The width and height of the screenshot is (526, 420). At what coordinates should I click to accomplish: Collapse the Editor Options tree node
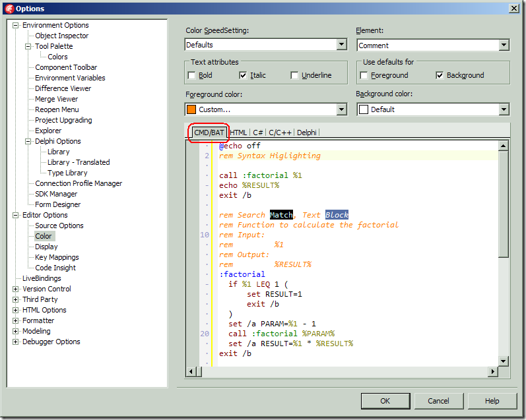coord(16,215)
